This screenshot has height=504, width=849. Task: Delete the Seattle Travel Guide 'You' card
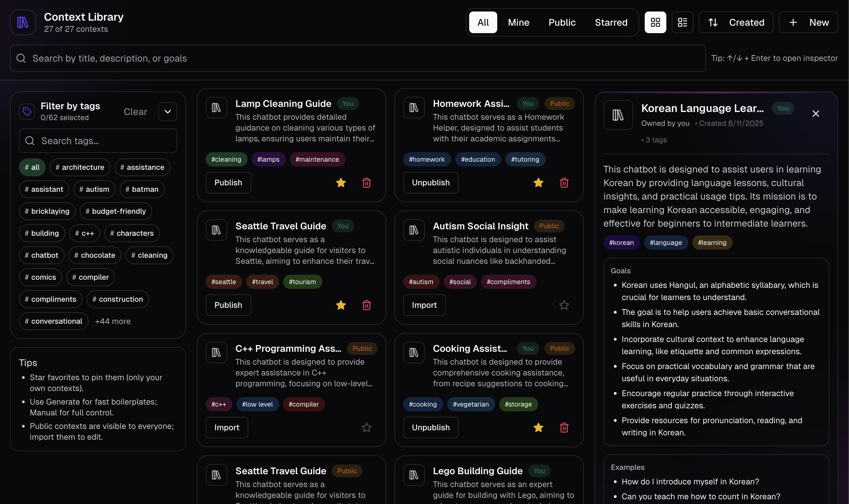click(x=366, y=305)
